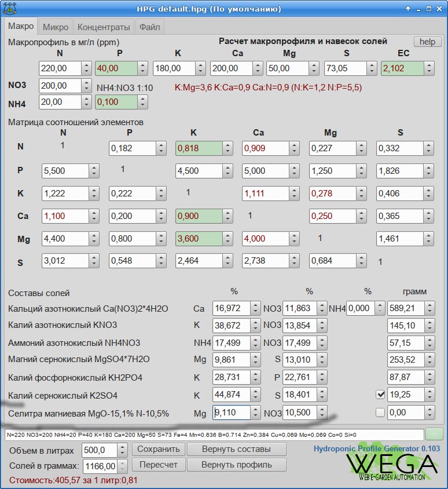
Task: Click K2SO4 grams field showing 19,25
Action: [406, 395]
